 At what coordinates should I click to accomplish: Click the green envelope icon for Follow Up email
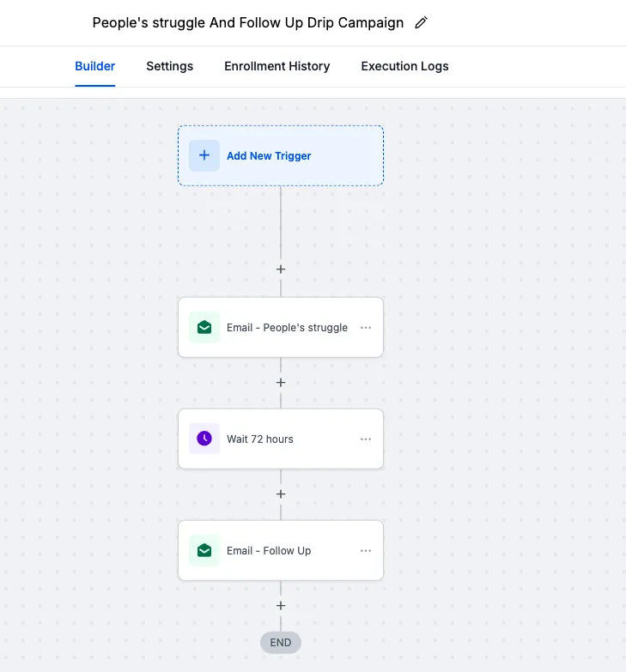(x=204, y=550)
